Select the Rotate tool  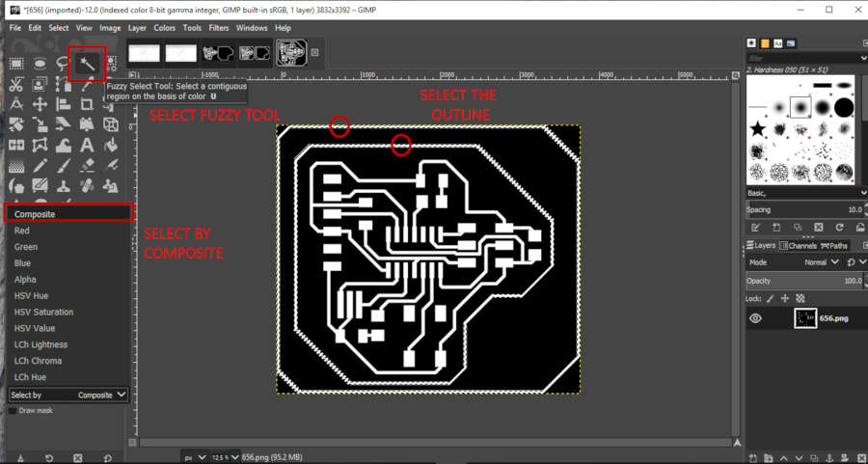coord(16,125)
